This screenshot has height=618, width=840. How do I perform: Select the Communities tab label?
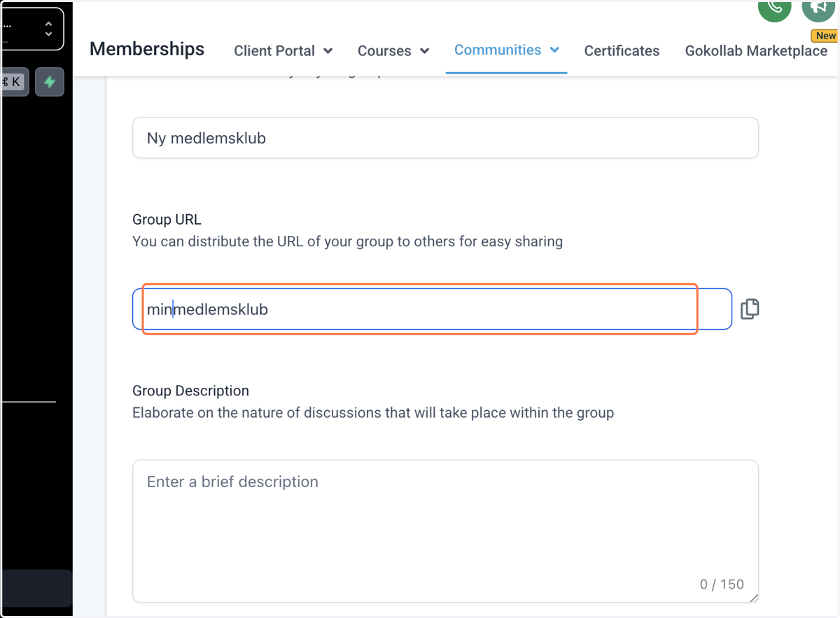tap(498, 50)
